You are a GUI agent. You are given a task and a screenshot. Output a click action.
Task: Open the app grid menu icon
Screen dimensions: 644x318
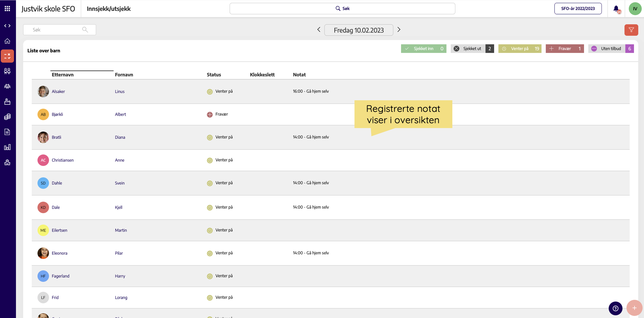[7, 9]
